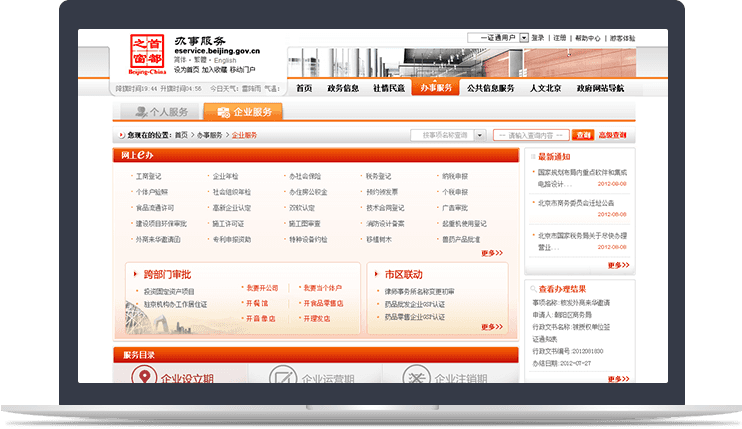Select 公共信息服务 in the navigation bar
The height and width of the screenshot is (429, 742).
tap(490, 88)
